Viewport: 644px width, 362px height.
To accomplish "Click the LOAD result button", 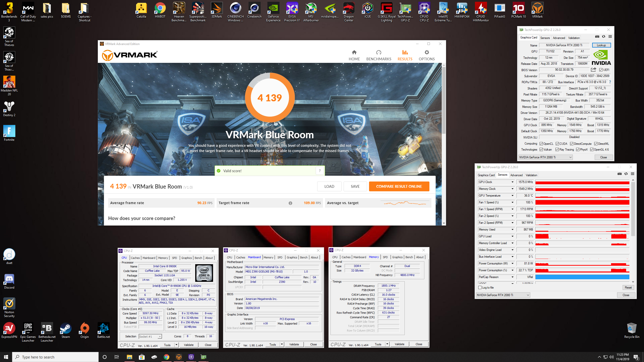I will (x=329, y=187).
